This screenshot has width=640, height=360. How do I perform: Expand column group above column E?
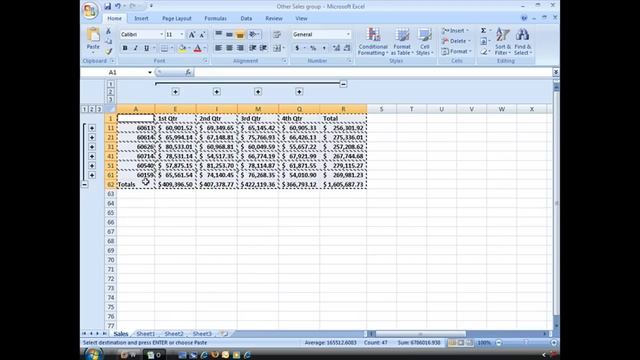coord(176,92)
